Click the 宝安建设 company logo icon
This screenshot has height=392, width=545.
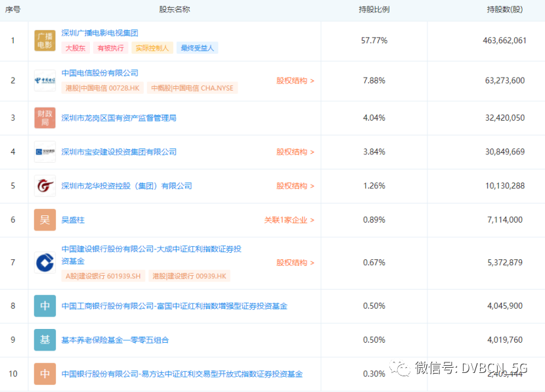point(45,152)
